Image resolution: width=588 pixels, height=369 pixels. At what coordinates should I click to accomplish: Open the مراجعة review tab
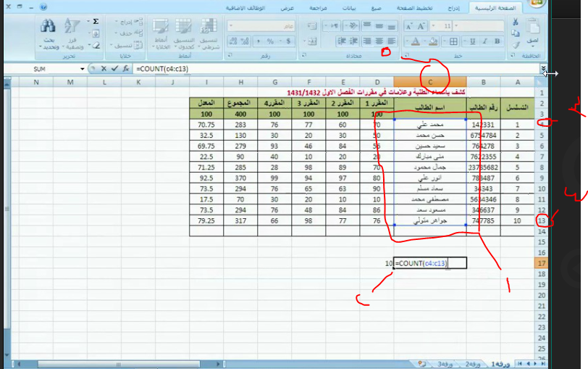(318, 8)
